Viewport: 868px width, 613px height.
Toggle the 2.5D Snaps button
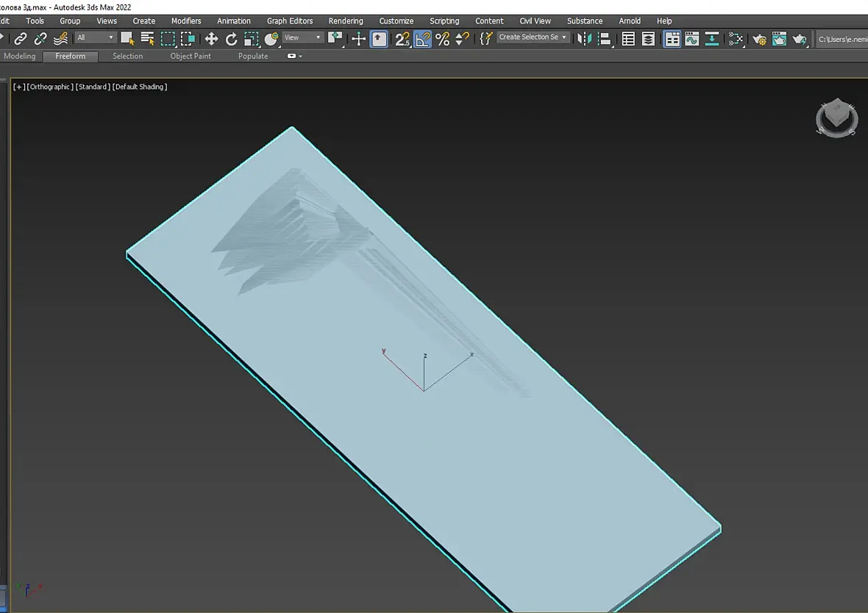tap(402, 39)
